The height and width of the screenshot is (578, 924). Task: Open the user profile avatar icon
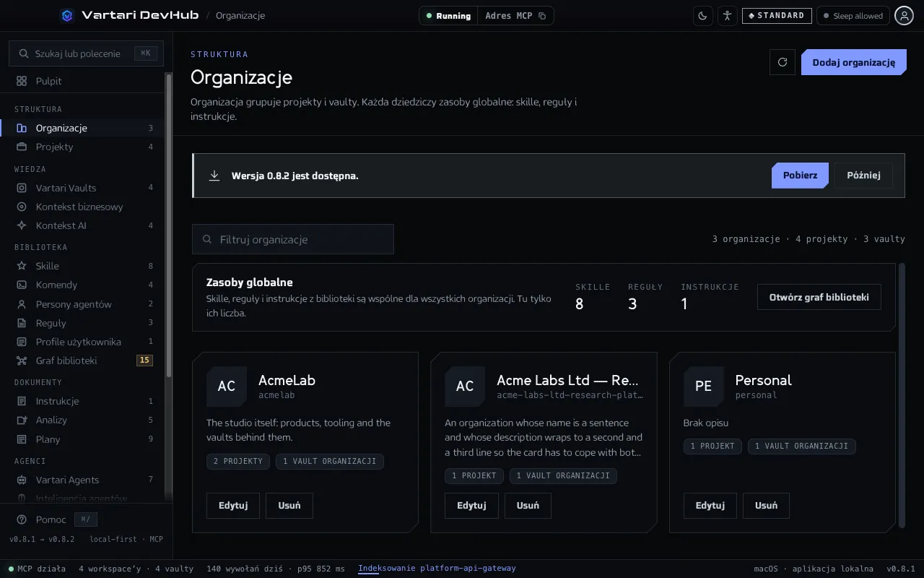pos(905,16)
